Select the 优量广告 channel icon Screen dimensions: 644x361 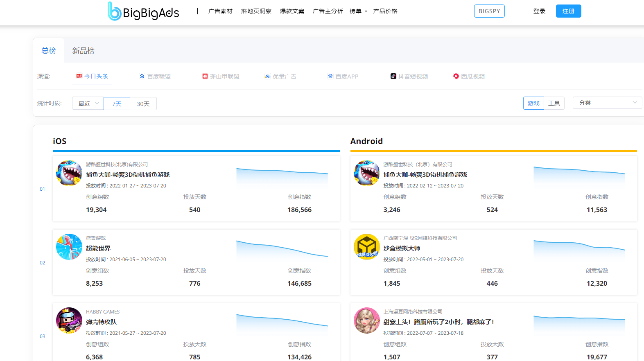(x=267, y=76)
